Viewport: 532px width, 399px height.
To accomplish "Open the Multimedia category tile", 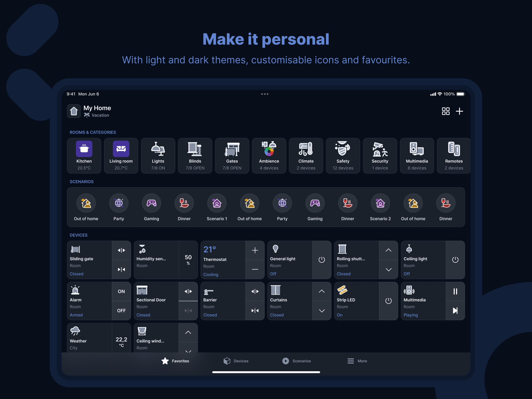I will coord(417,155).
